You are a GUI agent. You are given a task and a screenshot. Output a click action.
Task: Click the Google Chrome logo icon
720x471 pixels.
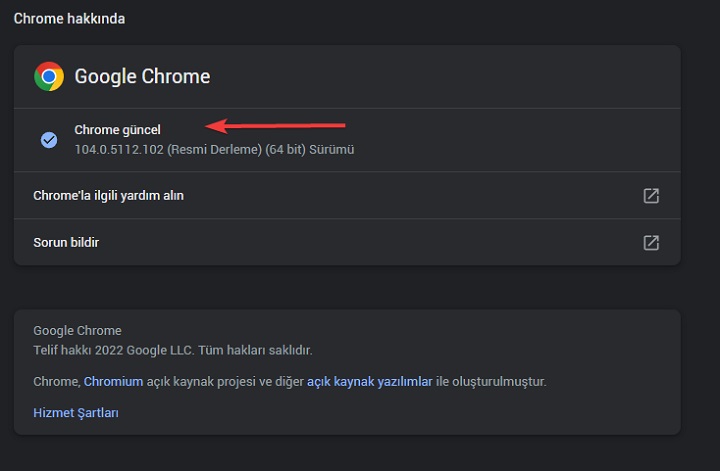[x=49, y=76]
